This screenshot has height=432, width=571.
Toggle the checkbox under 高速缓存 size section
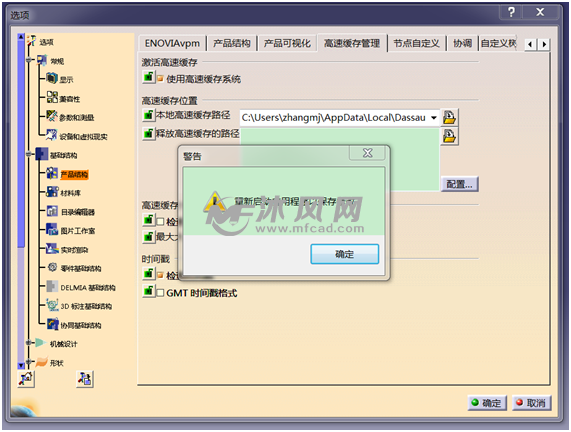point(160,221)
